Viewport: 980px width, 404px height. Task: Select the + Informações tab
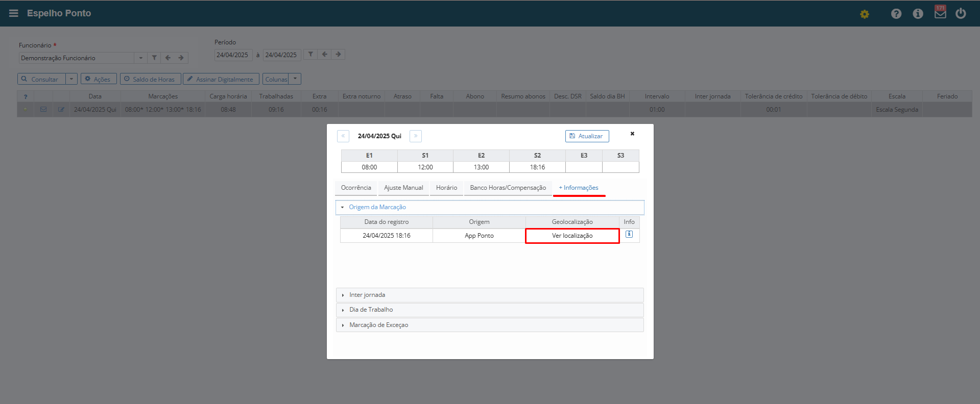579,188
